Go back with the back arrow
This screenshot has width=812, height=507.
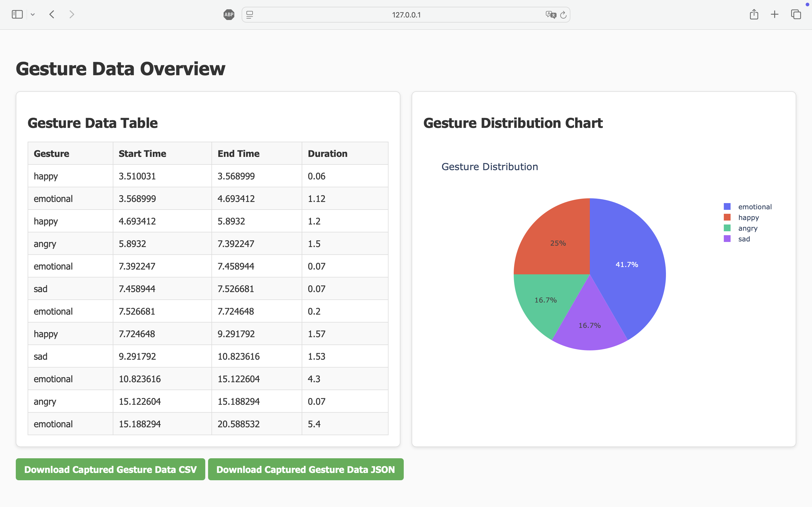52,14
